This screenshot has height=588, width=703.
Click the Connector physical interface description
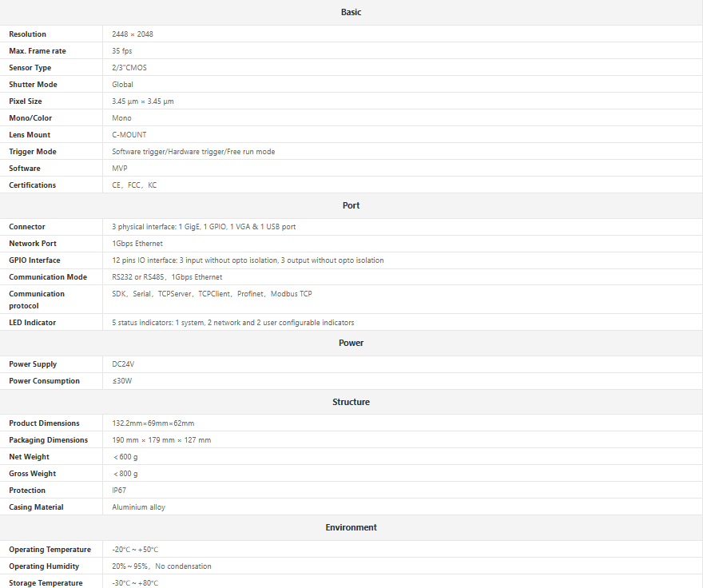pos(204,227)
